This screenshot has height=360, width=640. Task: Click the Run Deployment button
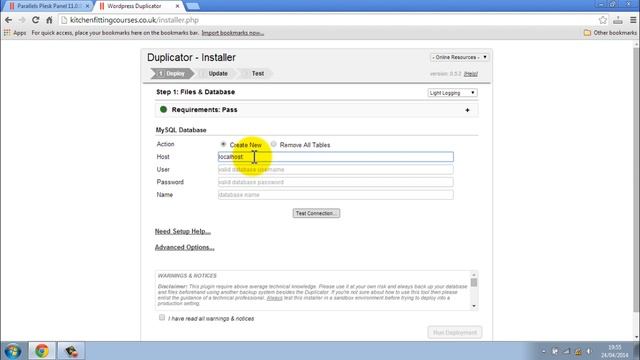[455, 332]
